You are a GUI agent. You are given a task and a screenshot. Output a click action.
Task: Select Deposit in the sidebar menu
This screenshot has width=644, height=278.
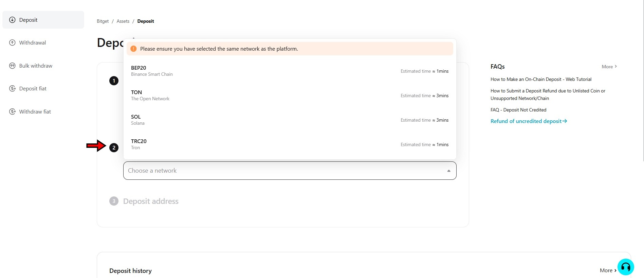tap(43, 20)
